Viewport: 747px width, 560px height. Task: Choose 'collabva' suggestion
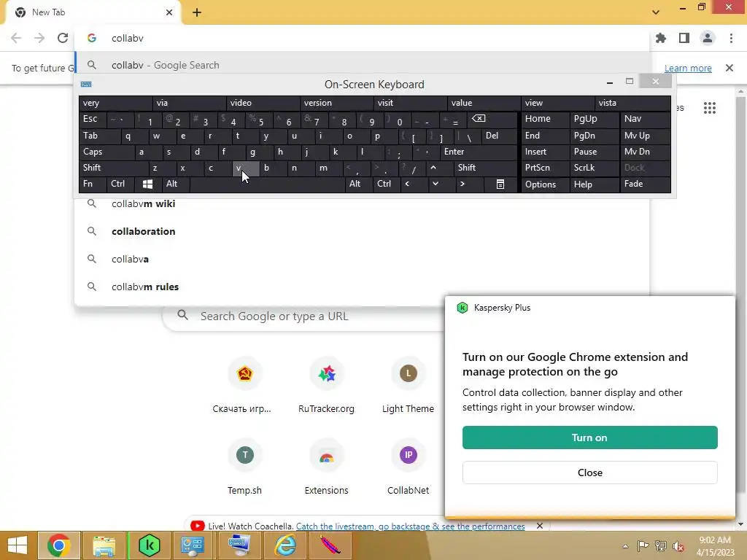tap(362, 259)
